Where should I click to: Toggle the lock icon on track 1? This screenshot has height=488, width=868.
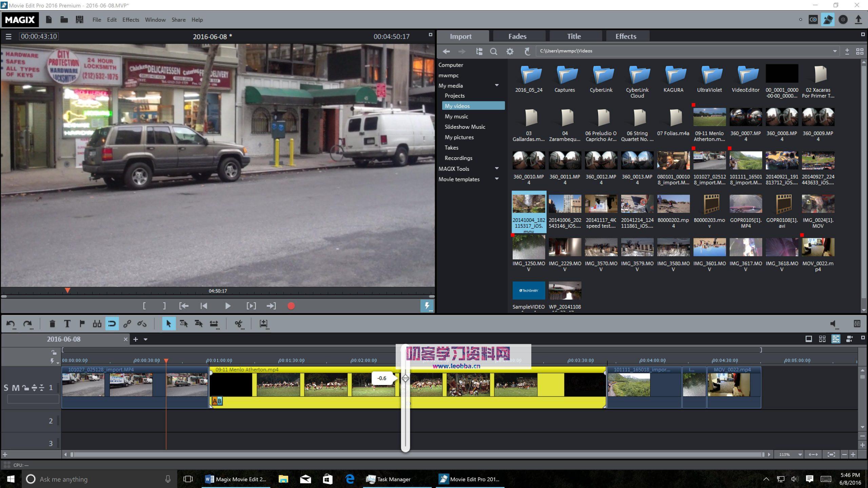[26, 388]
